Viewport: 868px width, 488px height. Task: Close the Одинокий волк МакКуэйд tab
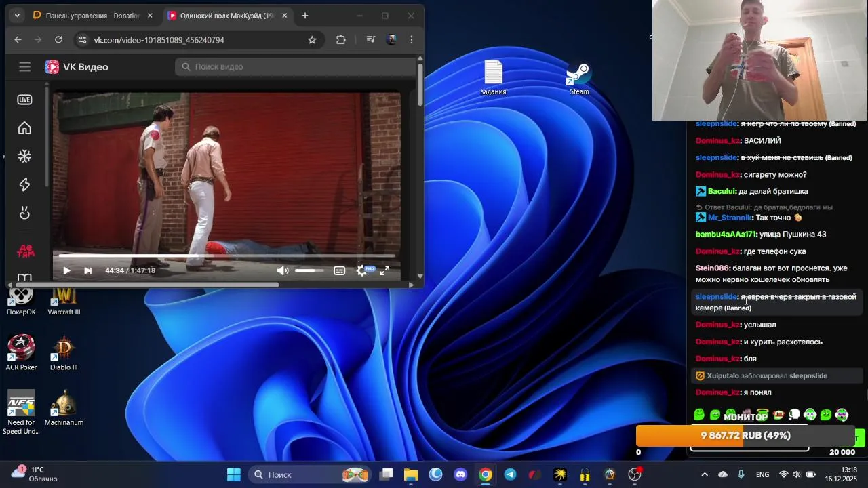[x=284, y=16]
